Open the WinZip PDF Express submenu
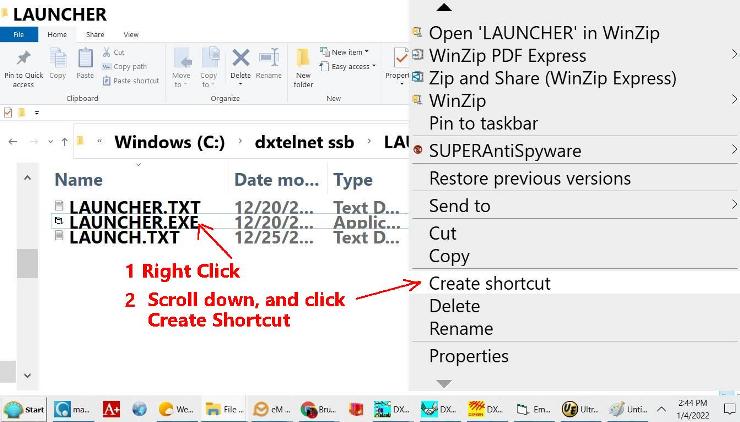 (x=573, y=56)
